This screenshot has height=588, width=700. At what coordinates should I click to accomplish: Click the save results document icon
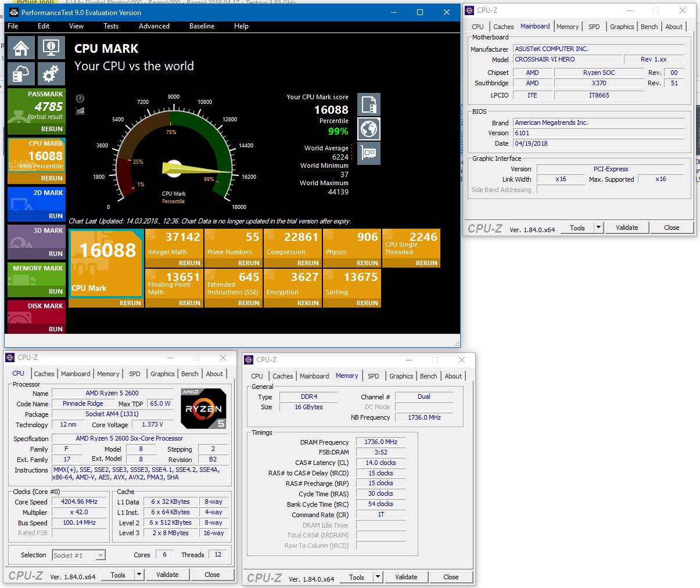pos(369,104)
